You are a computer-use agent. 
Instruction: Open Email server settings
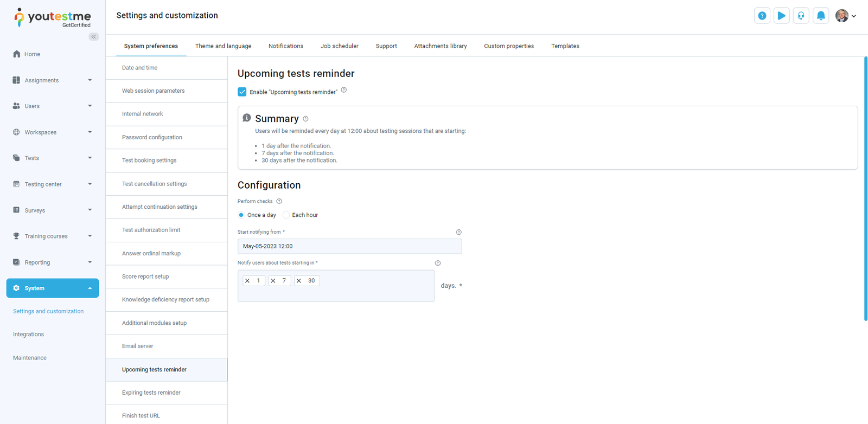click(x=138, y=346)
